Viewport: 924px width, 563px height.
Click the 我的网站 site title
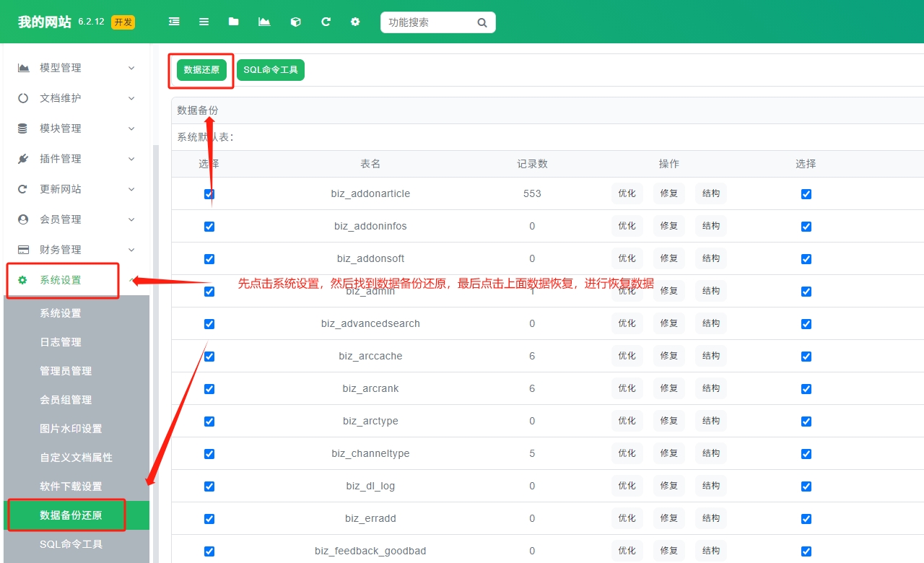coord(45,22)
